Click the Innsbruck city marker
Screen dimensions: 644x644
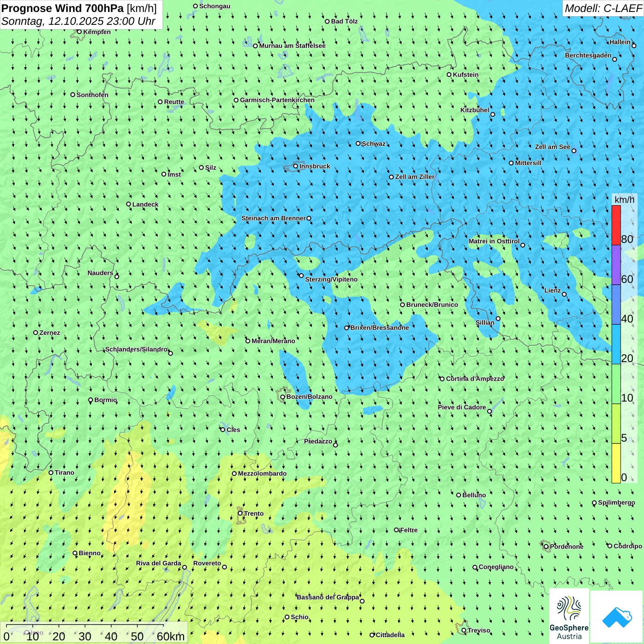point(296,166)
